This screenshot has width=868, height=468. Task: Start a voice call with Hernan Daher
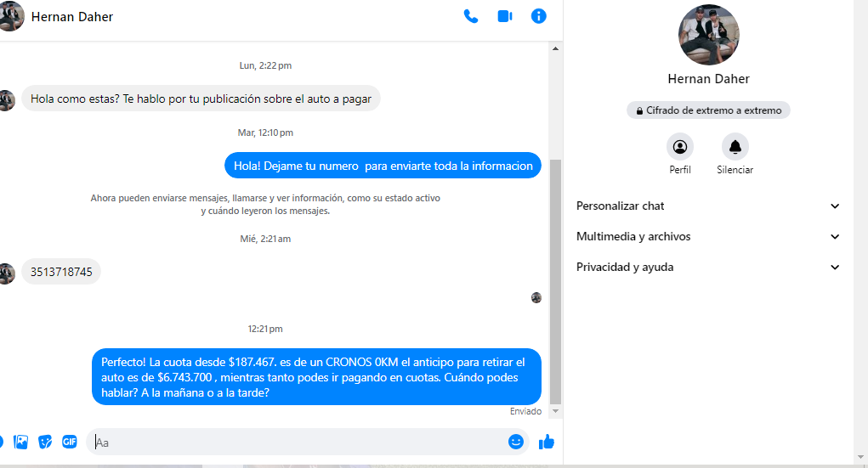tap(471, 16)
